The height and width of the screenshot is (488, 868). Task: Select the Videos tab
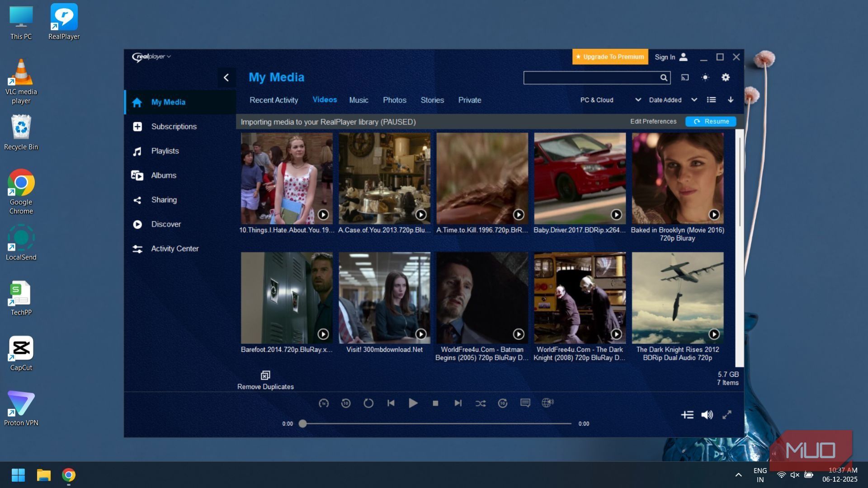click(325, 100)
